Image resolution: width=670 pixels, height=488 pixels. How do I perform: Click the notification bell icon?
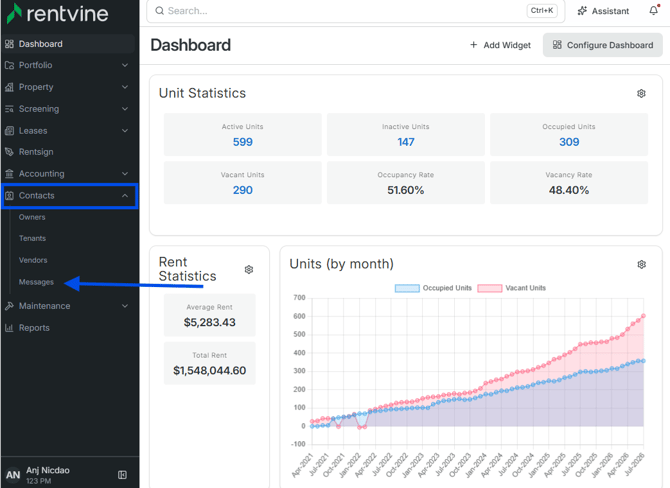click(654, 10)
